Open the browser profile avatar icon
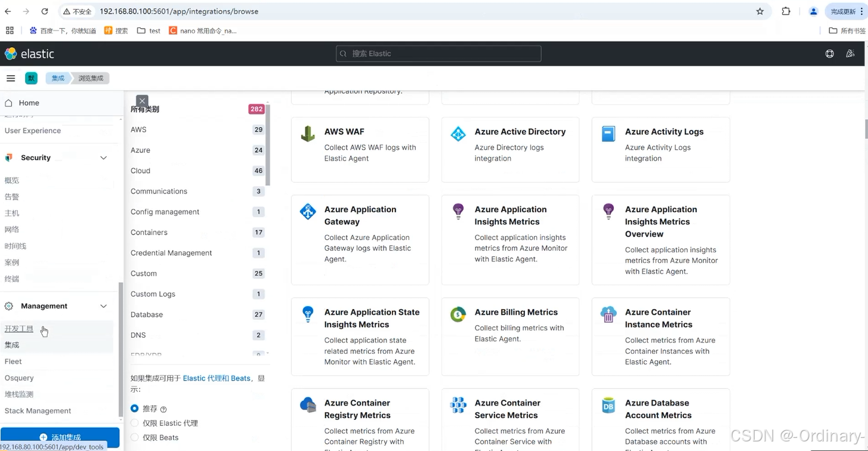868x451 pixels. 813,11
